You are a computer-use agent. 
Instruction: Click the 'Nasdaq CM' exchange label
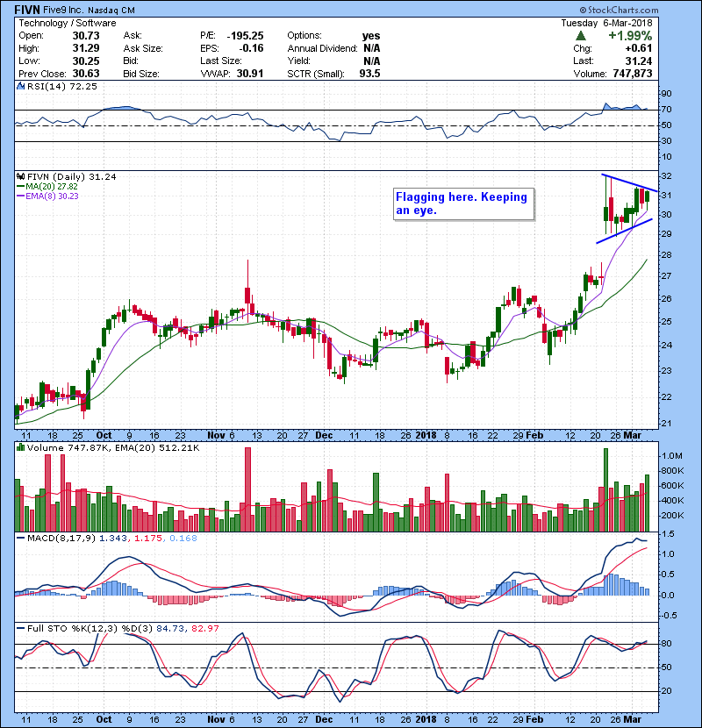pyautogui.click(x=111, y=11)
